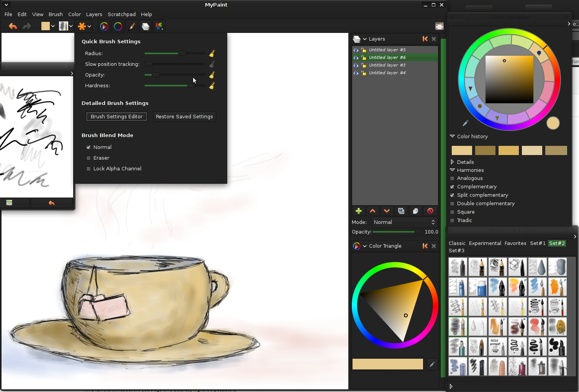
Task: Collapse the Harmonies section
Action: coord(452,170)
